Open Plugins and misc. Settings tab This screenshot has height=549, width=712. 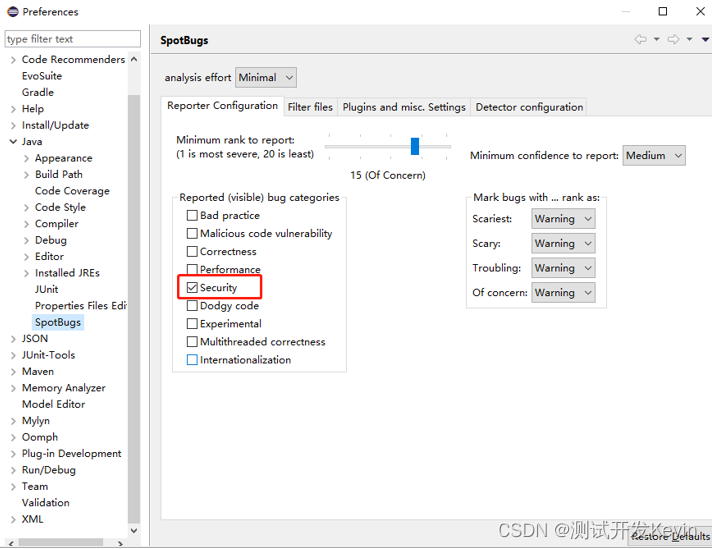404,107
